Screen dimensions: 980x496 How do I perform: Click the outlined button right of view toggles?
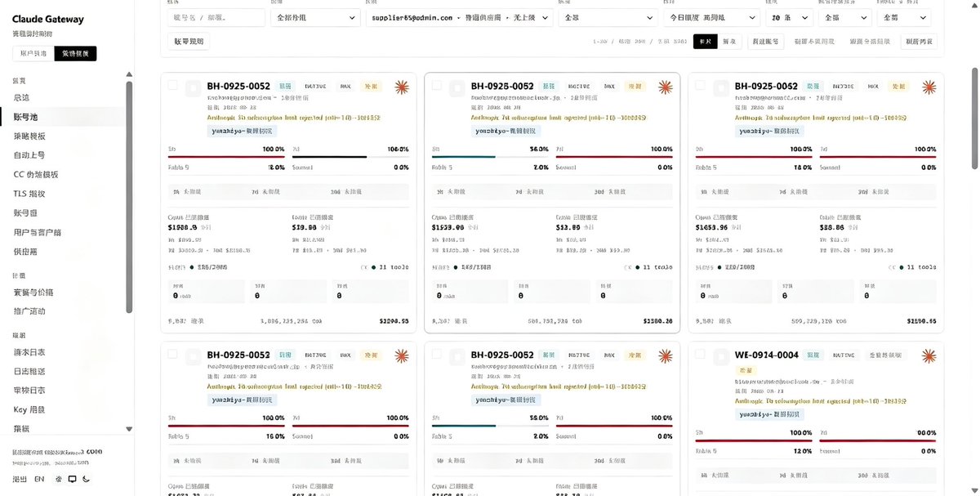pyautogui.click(x=765, y=41)
